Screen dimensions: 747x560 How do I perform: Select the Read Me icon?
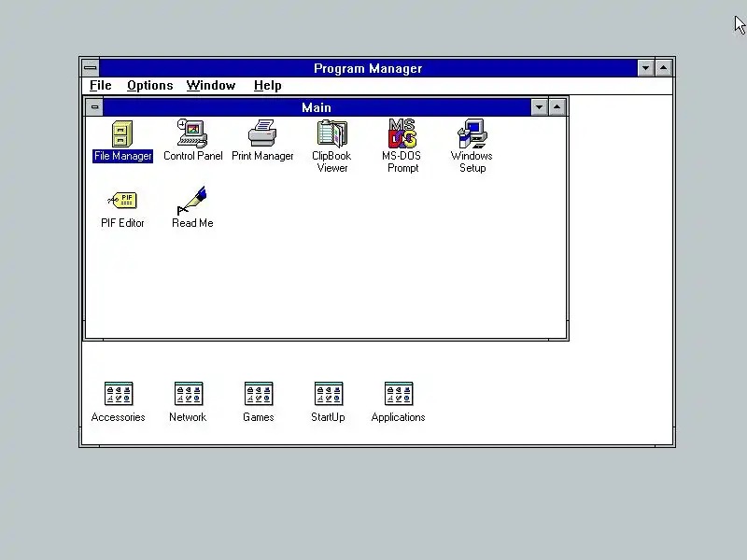(x=192, y=200)
